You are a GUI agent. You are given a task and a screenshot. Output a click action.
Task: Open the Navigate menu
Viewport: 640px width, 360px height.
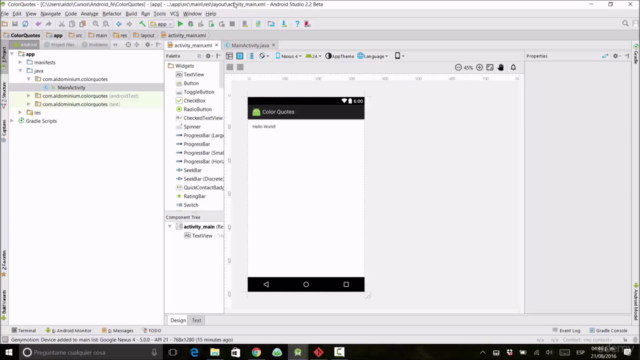pos(51,13)
